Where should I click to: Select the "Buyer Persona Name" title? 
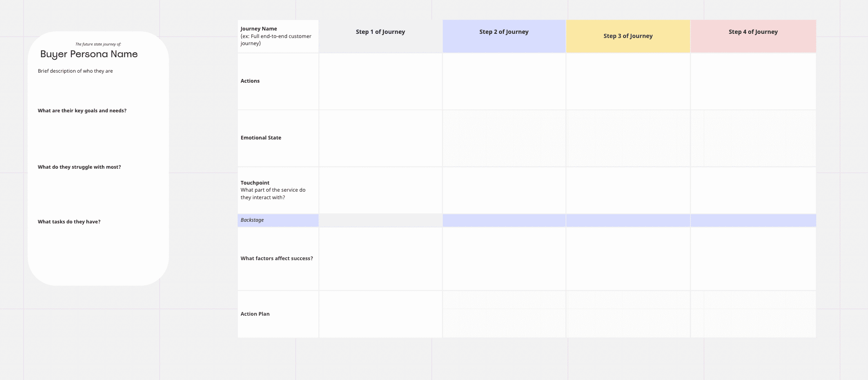(89, 54)
